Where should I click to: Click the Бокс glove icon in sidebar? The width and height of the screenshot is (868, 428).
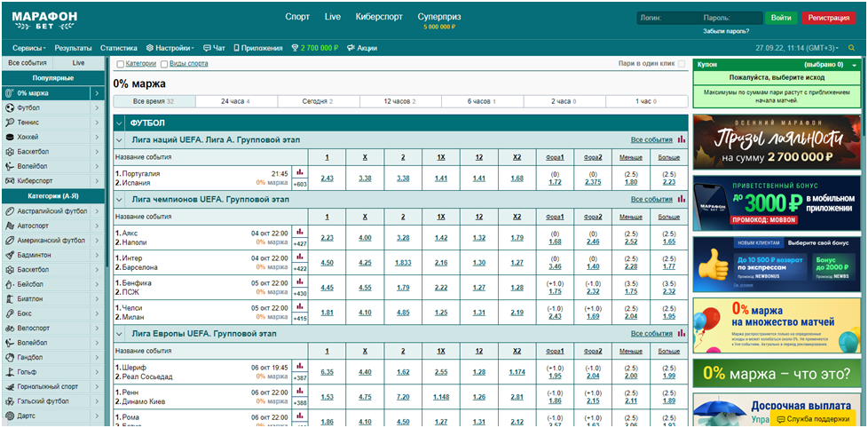pos(9,313)
